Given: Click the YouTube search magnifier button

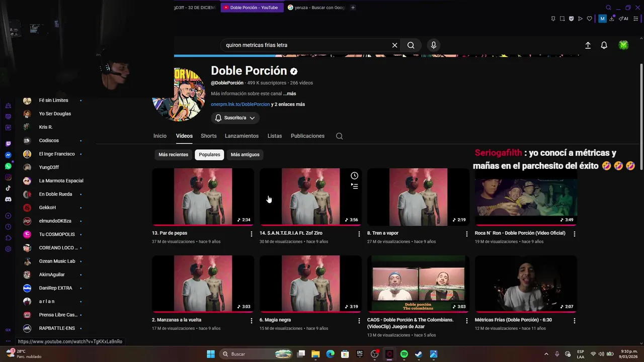Looking at the screenshot, I should click(x=411, y=45).
